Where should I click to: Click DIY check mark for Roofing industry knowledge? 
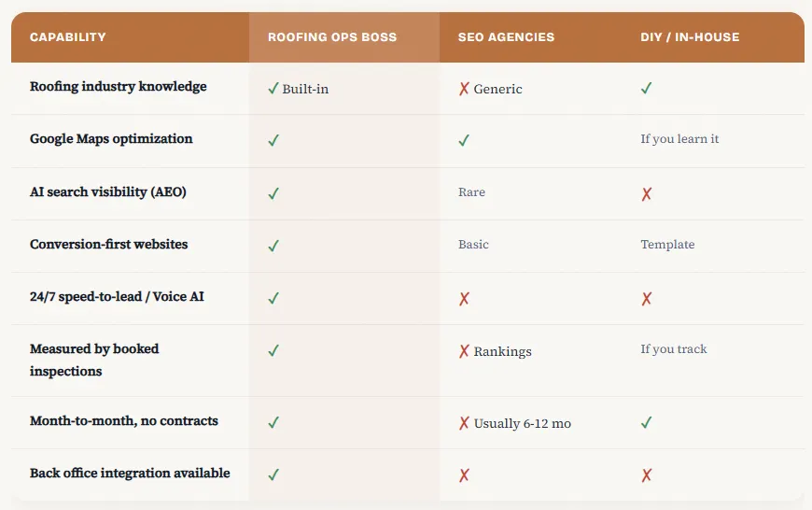(x=646, y=89)
